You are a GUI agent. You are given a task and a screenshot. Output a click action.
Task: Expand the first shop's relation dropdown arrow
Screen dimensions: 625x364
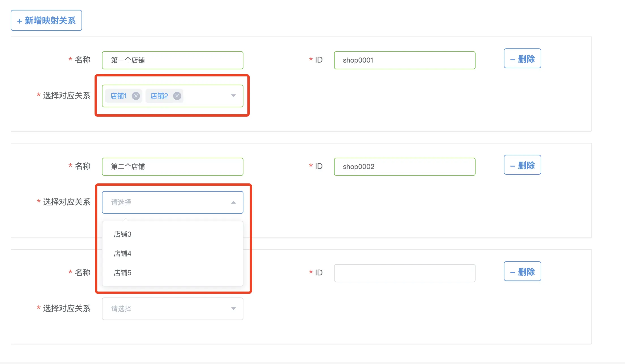(233, 96)
